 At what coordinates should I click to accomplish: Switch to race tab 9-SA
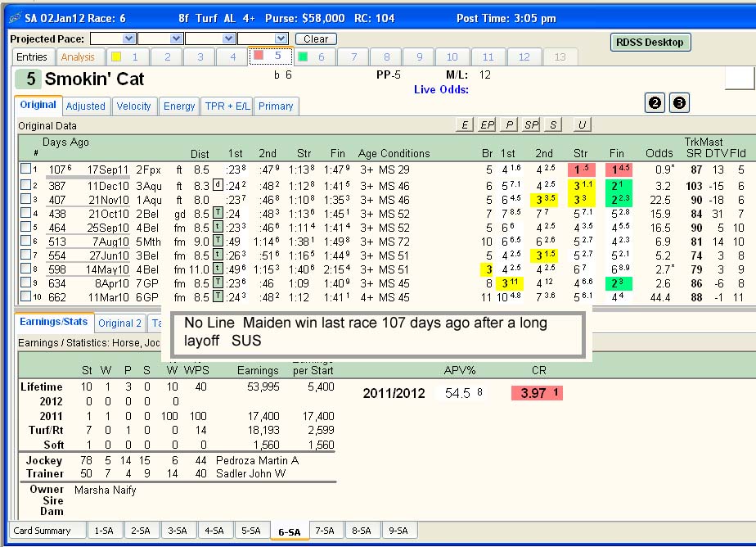coord(398,531)
